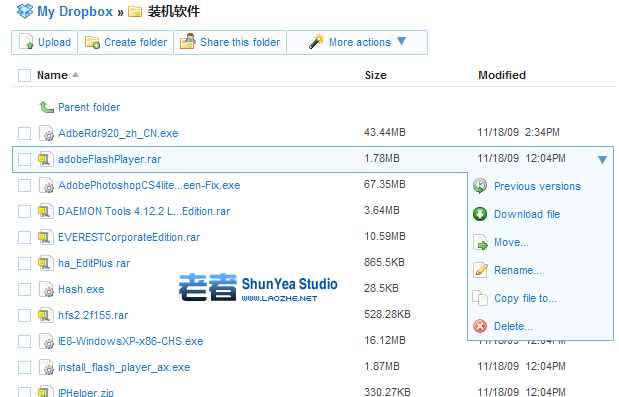Screen dimensions: 619x397
Task: Click the green Download file icon
Action: (480, 214)
